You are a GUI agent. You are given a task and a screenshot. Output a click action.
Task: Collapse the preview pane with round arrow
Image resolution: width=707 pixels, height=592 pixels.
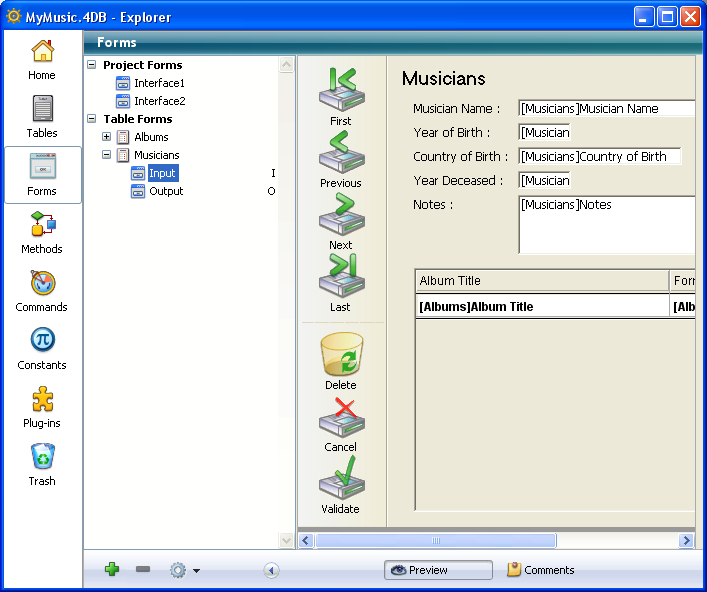coord(271,570)
